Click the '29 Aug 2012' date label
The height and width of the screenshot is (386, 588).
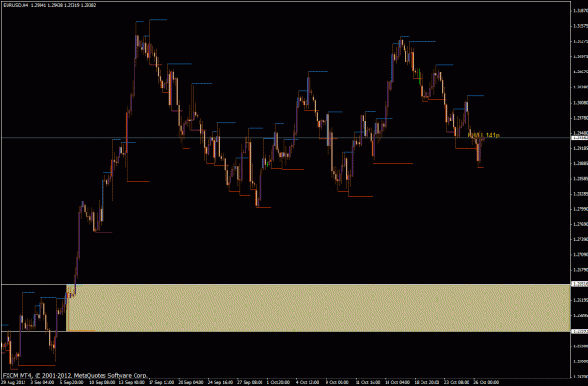click(13, 382)
